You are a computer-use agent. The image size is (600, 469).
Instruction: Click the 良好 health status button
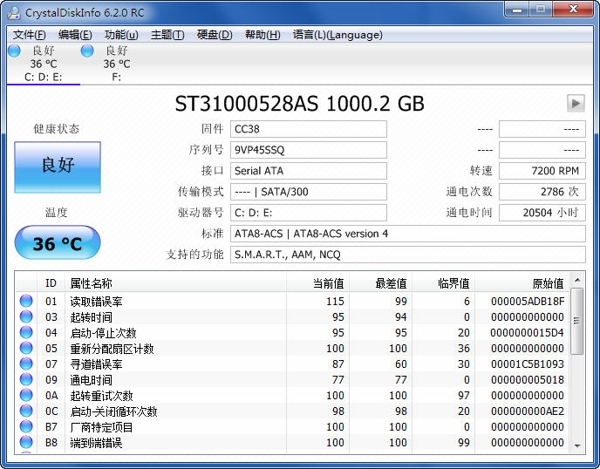[57, 166]
